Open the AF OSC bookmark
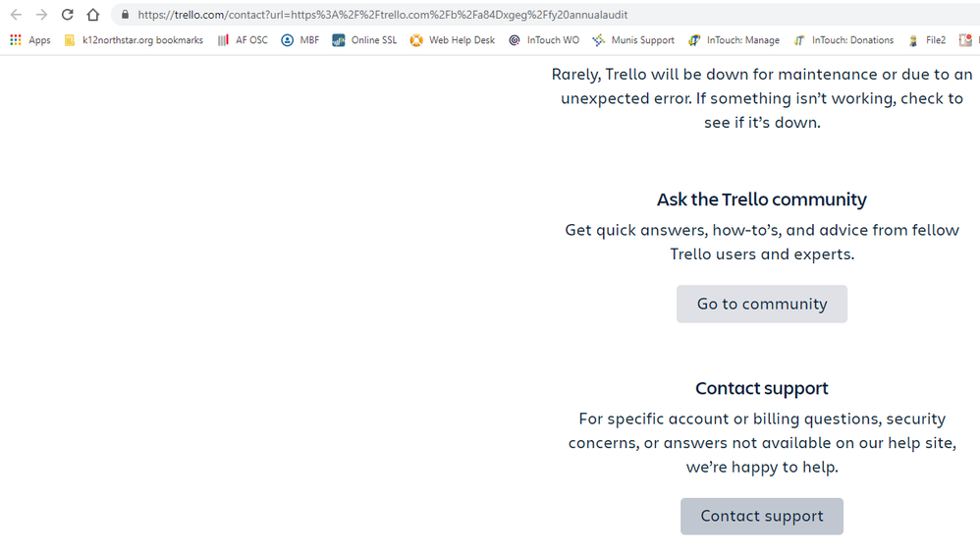This screenshot has height=559, width=980. point(243,40)
